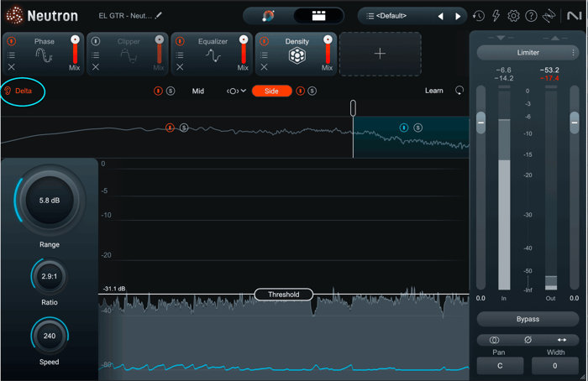
Task: Solo the Mid channel
Action: pyautogui.click(x=171, y=91)
